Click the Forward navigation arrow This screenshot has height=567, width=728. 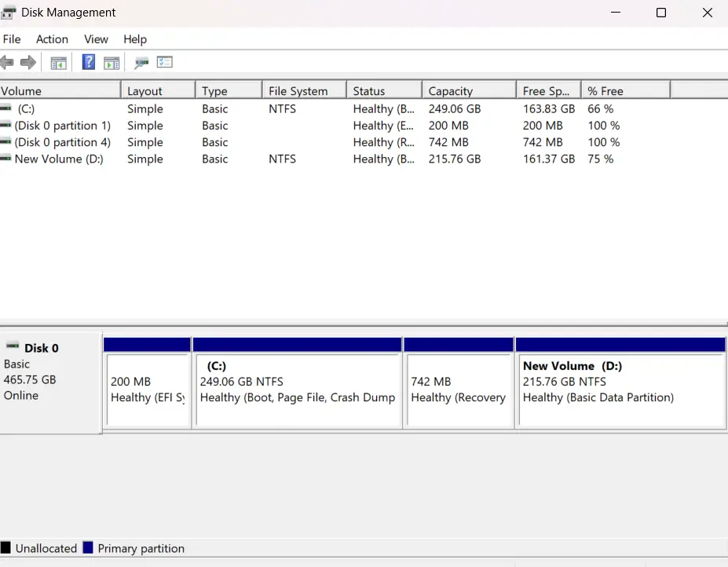(28, 62)
